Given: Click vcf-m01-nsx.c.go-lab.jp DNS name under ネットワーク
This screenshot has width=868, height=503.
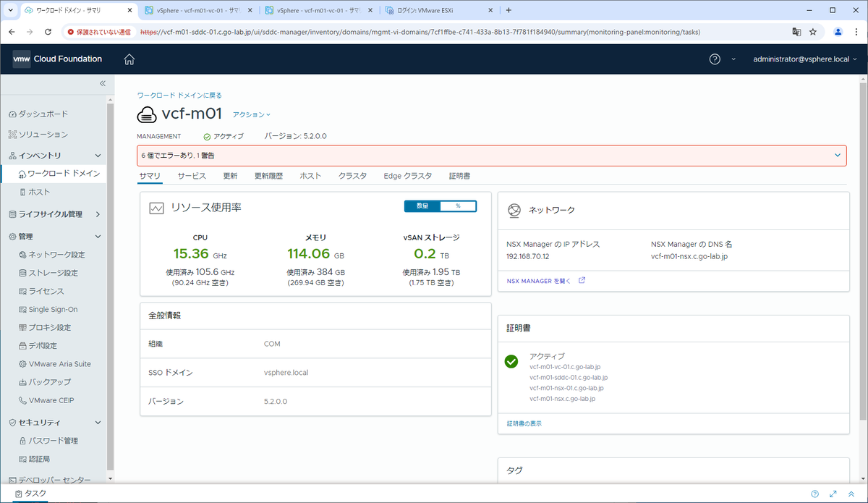Looking at the screenshot, I should 690,256.
